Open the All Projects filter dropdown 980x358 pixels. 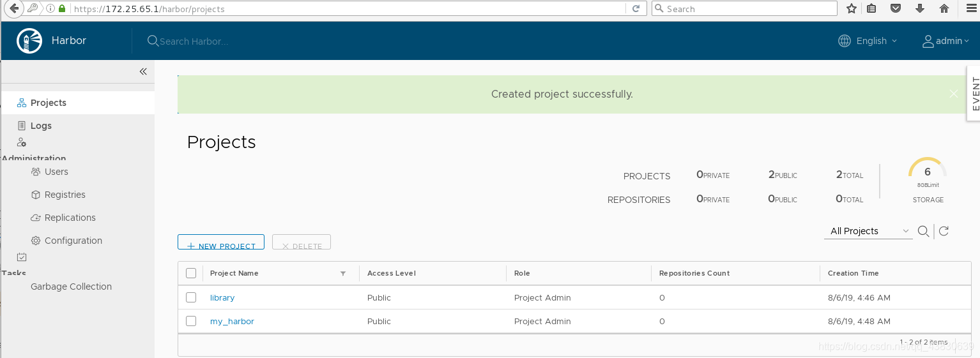click(868, 231)
